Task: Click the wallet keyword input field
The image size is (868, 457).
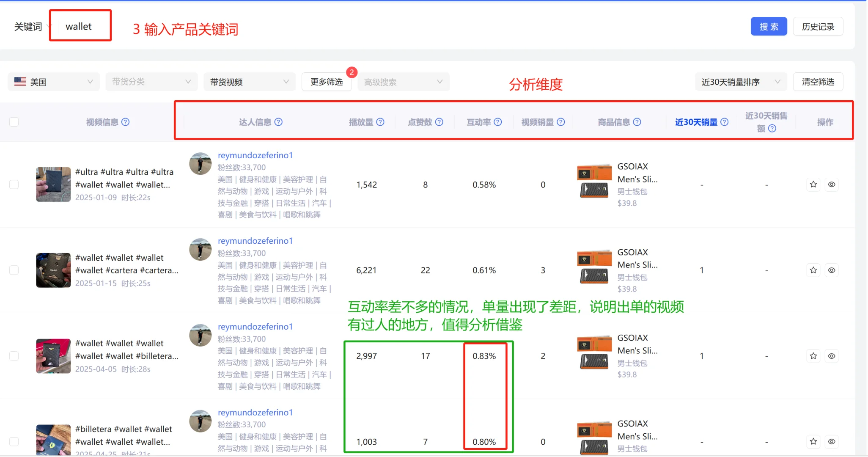Action: click(x=80, y=26)
